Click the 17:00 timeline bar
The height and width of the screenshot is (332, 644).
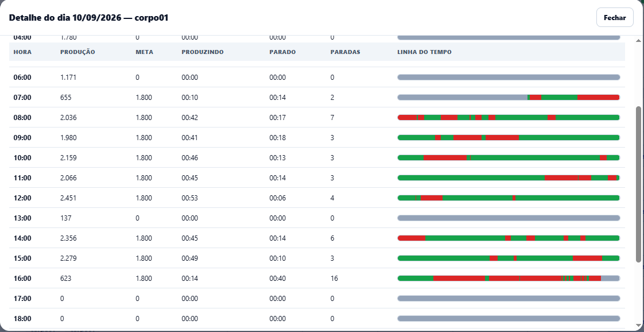(509, 299)
